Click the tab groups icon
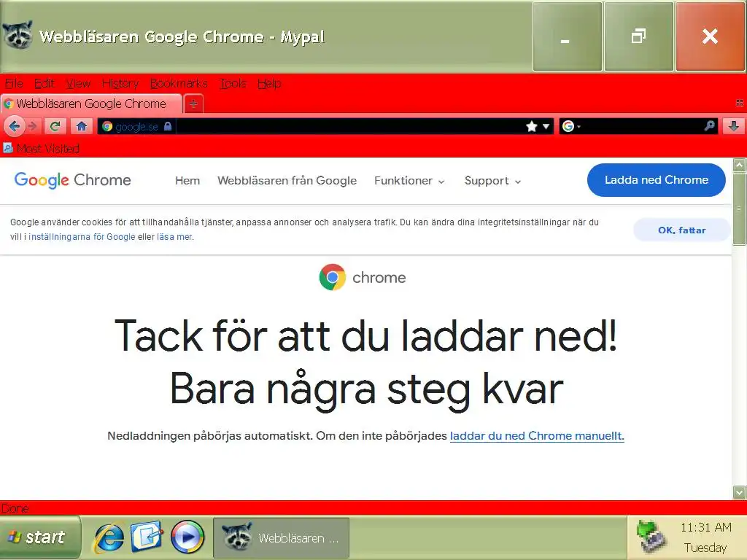The image size is (747, 560). 740,103
